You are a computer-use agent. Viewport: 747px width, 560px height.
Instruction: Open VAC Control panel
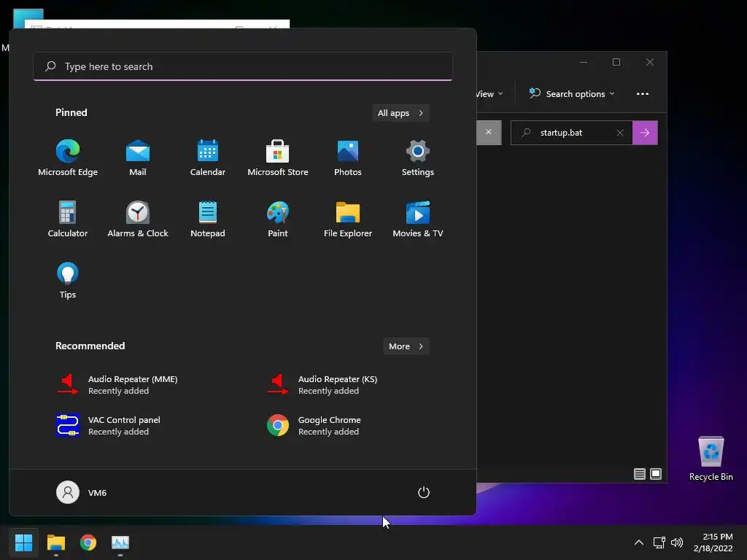tap(109, 425)
